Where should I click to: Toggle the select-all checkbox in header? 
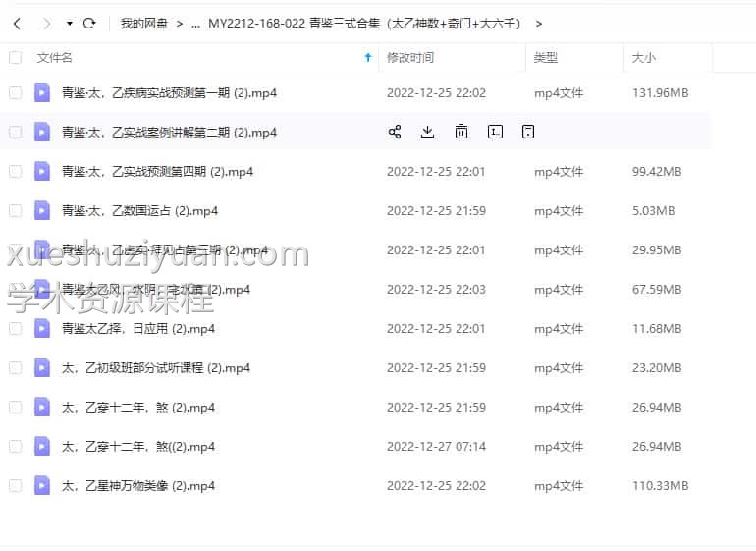click(x=15, y=58)
